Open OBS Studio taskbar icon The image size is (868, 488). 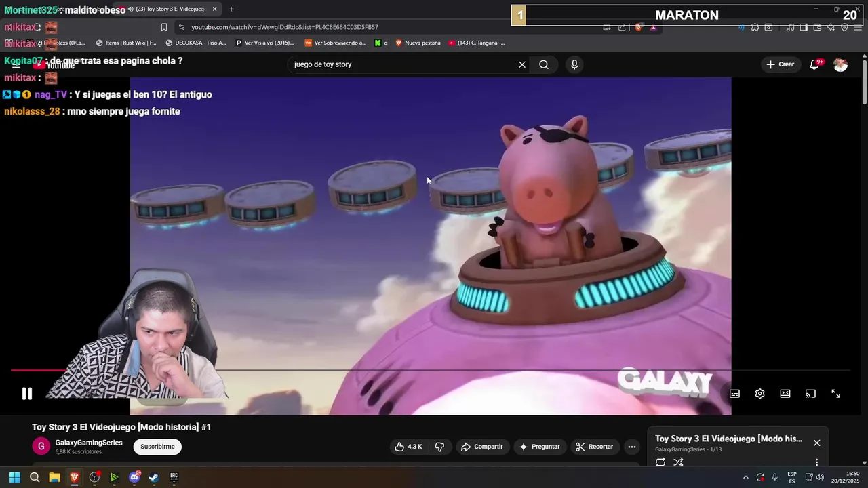coord(94,477)
